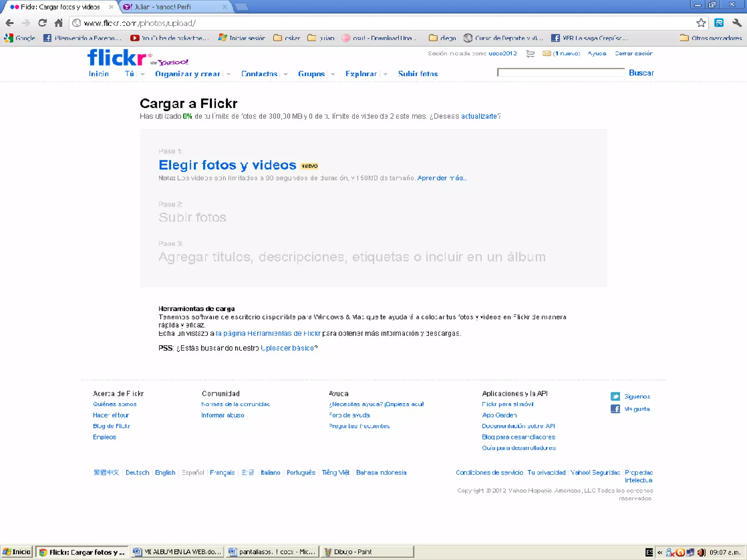This screenshot has height=560, width=747.
Task: Open the Uploader básico link
Action: coord(287,348)
